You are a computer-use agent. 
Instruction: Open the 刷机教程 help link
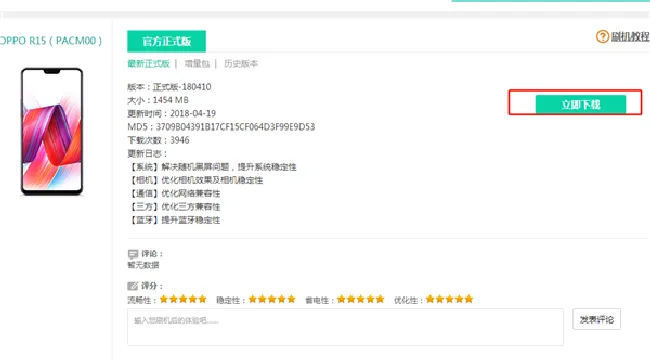tap(630, 36)
